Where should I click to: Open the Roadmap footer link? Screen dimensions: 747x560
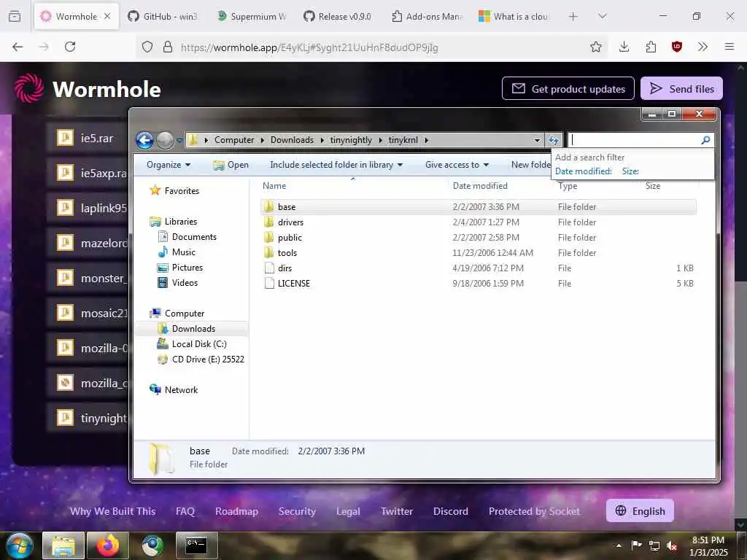[237, 511]
